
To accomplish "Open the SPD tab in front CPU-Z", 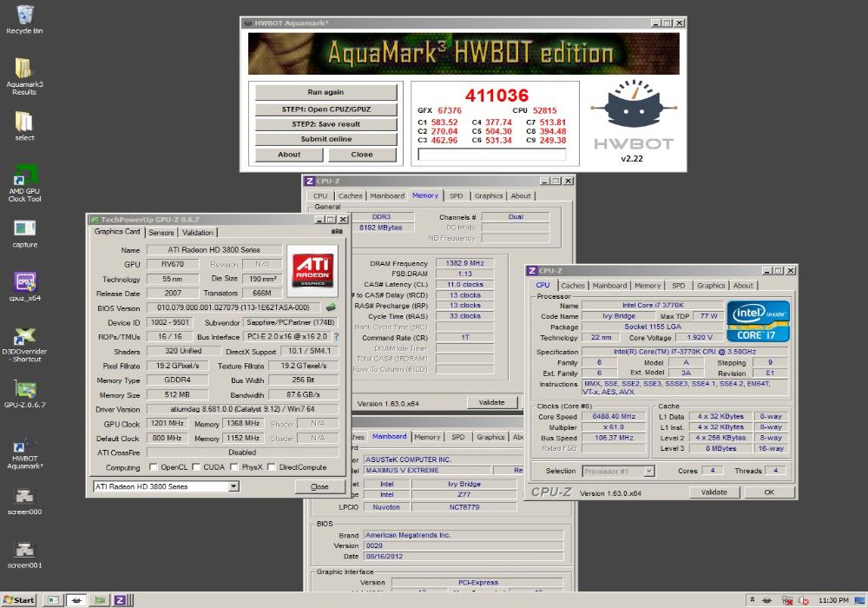I will pyautogui.click(x=678, y=286).
